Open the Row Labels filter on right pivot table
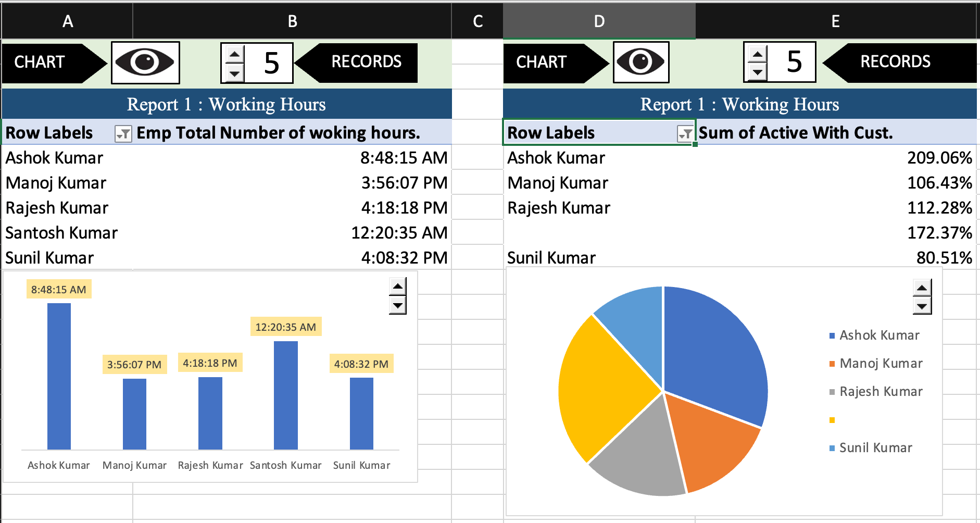This screenshot has width=980, height=523. (686, 134)
